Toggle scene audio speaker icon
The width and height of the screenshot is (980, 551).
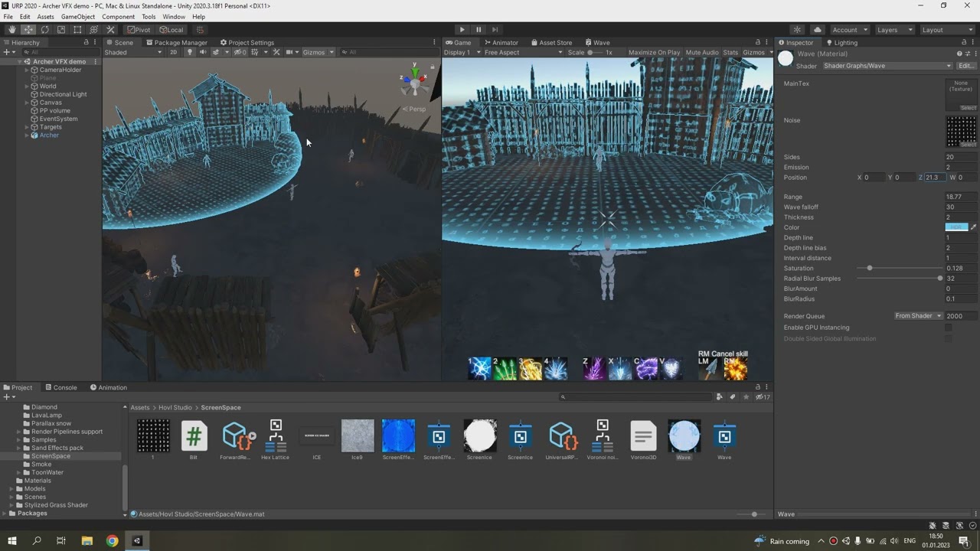[x=203, y=52]
